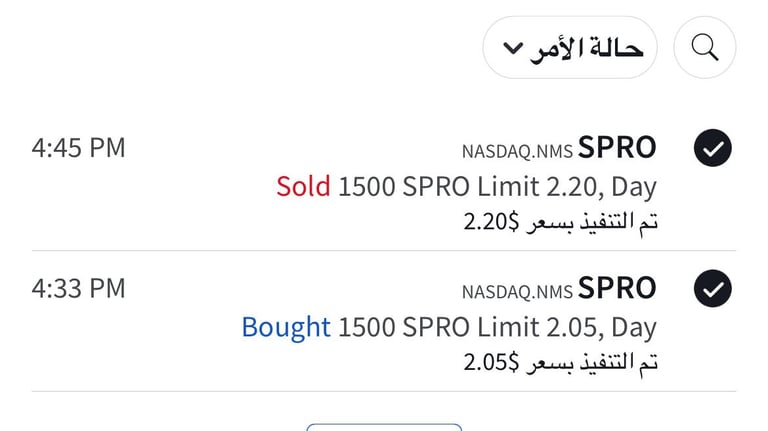
Task: Open the search magnifier icon
Action: click(704, 48)
